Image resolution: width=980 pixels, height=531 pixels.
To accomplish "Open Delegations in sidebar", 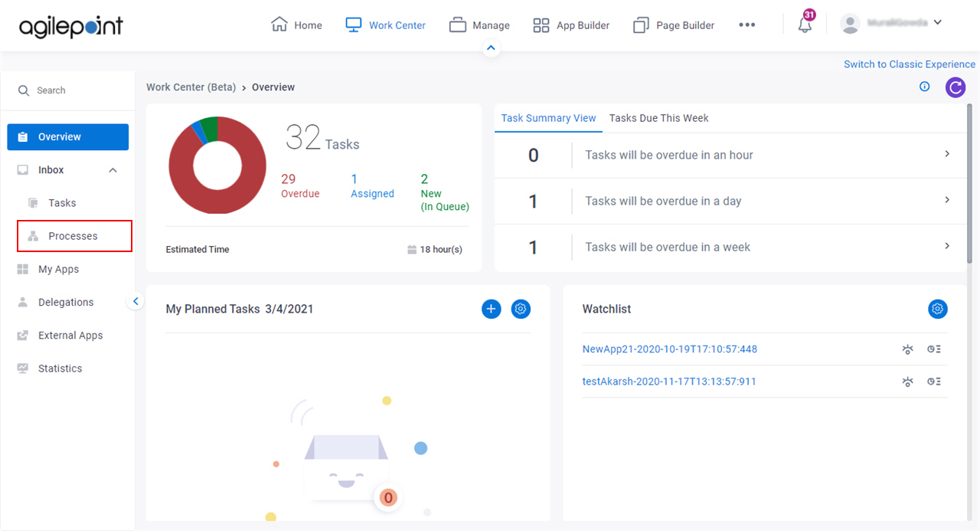I will coord(66,302).
